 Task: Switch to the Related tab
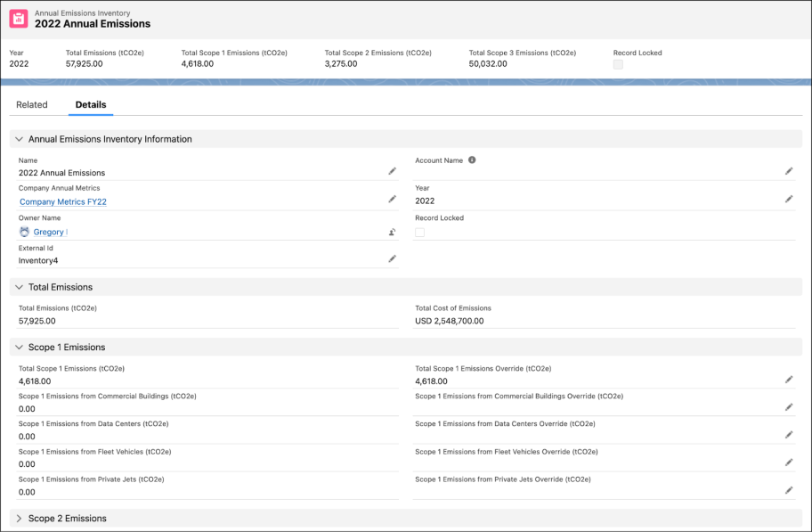pyautogui.click(x=33, y=104)
